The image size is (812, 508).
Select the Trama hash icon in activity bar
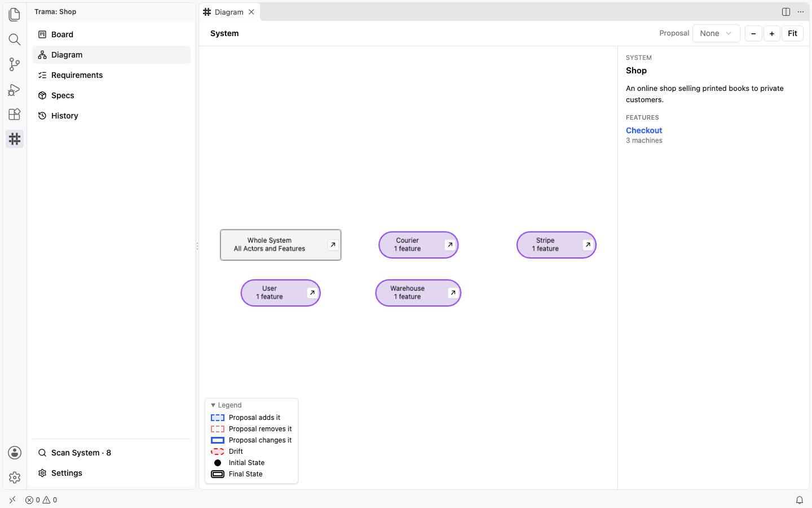click(x=15, y=139)
